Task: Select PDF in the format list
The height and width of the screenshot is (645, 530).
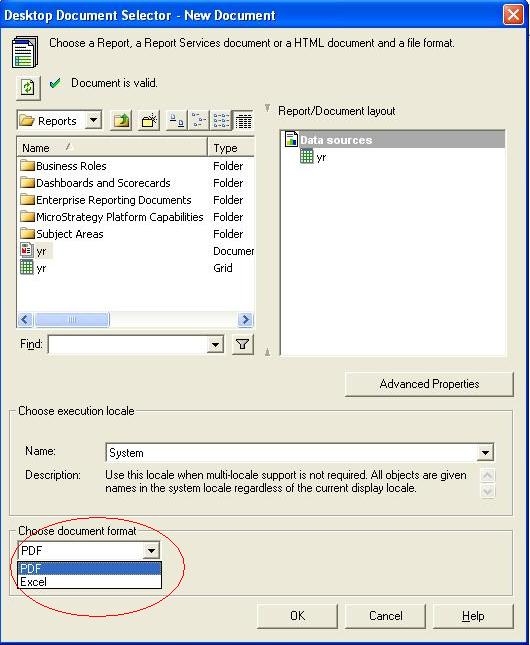Action: (x=89, y=568)
